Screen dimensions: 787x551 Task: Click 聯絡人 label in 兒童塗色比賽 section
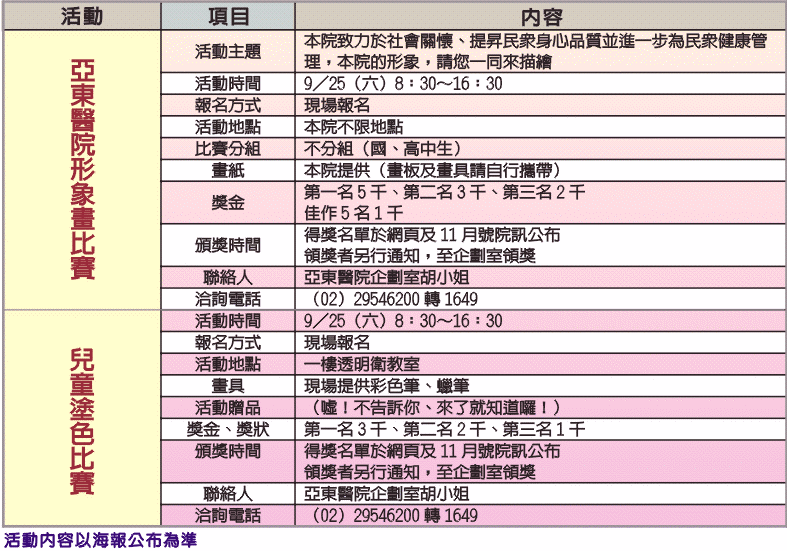point(228,494)
